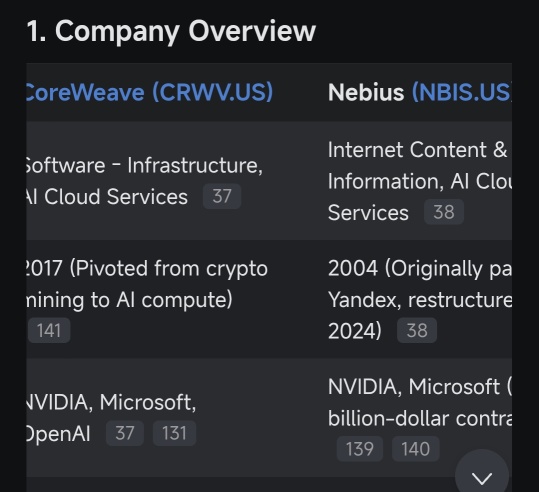Open citation 37 beside OpenAI

125,433
